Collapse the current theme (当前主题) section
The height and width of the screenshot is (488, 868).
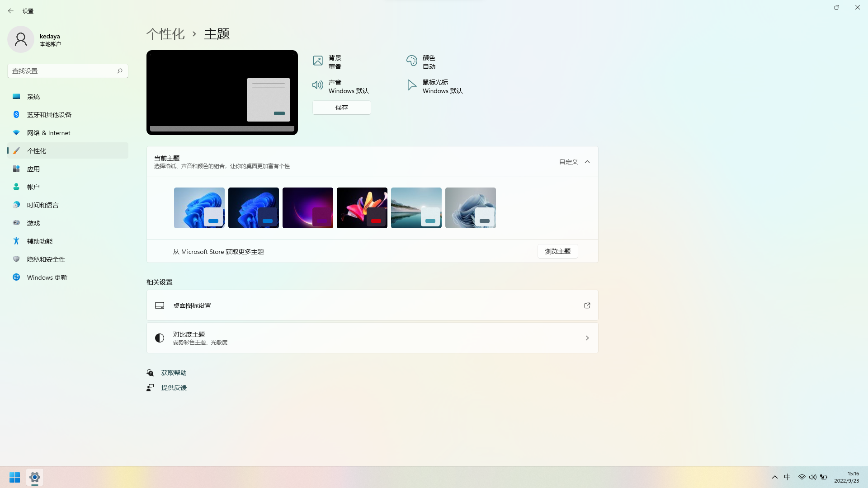point(587,162)
